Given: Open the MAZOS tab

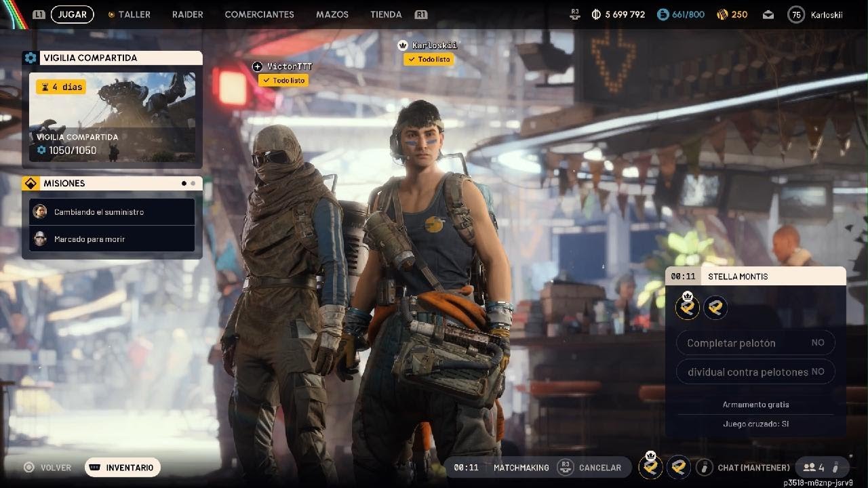Looking at the screenshot, I should tap(332, 14).
